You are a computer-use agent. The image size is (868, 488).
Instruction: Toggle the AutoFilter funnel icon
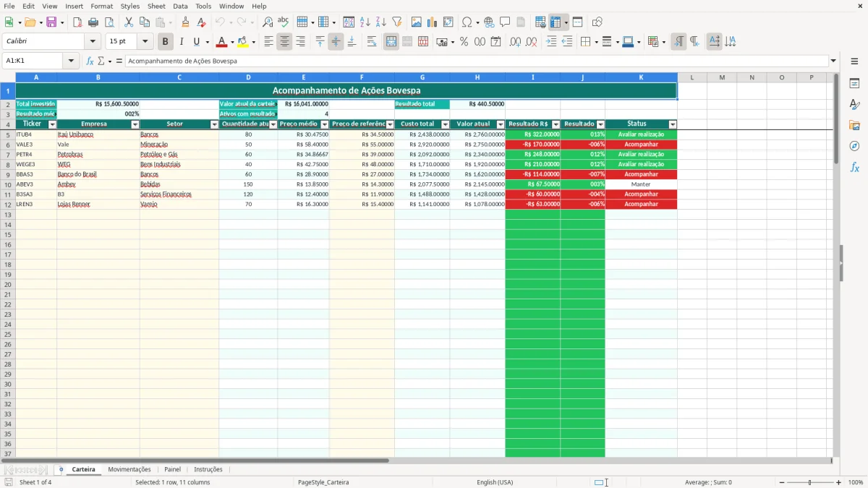pos(396,22)
